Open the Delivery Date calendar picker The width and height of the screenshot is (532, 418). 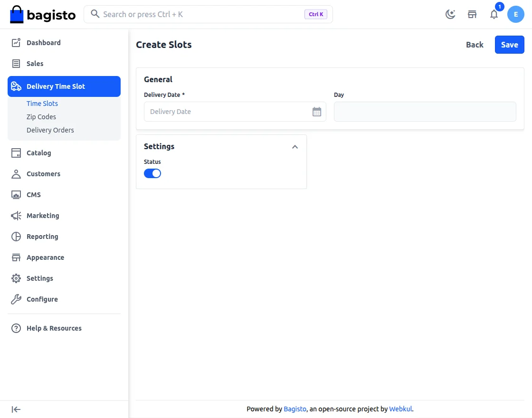pos(316,112)
